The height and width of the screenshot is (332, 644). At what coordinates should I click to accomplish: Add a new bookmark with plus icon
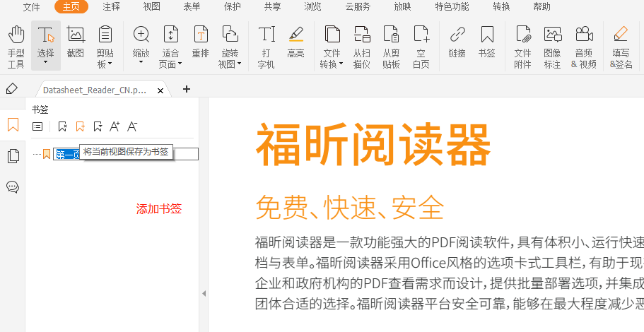80,126
